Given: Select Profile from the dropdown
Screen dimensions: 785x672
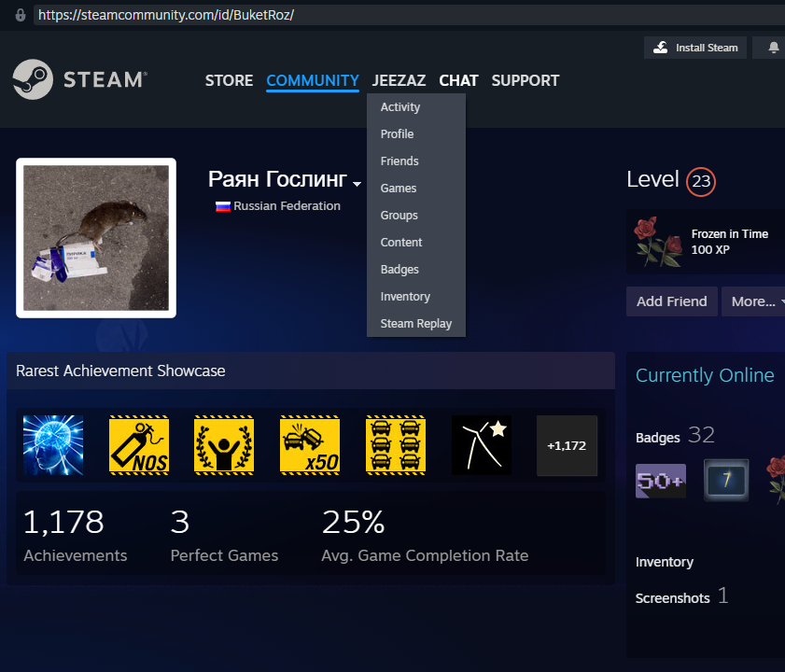Looking at the screenshot, I should [x=416, y=134].
